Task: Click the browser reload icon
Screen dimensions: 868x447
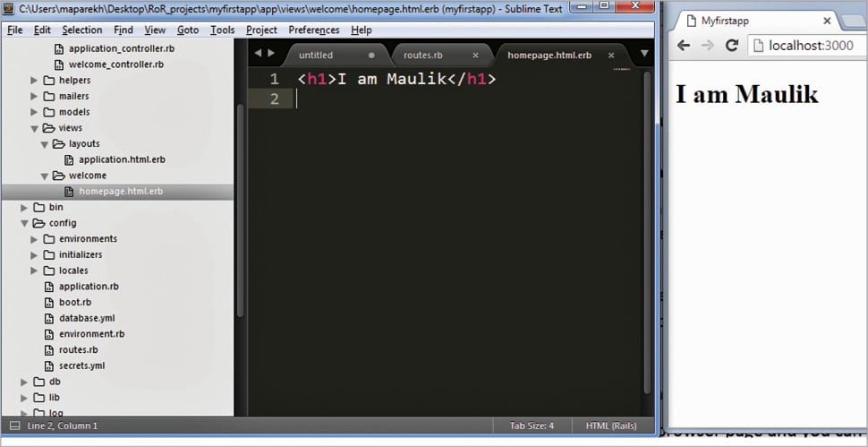Action: [x=731, y=46]
